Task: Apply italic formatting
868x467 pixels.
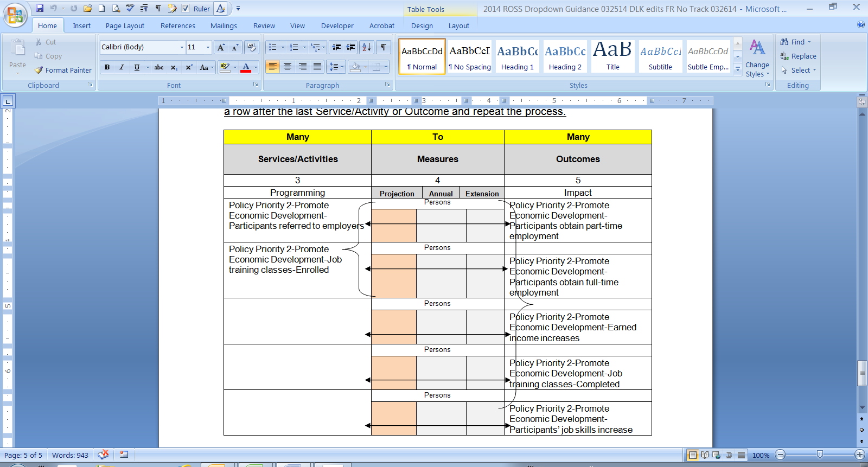Action: pyautogui.click(x=122, y=67)
